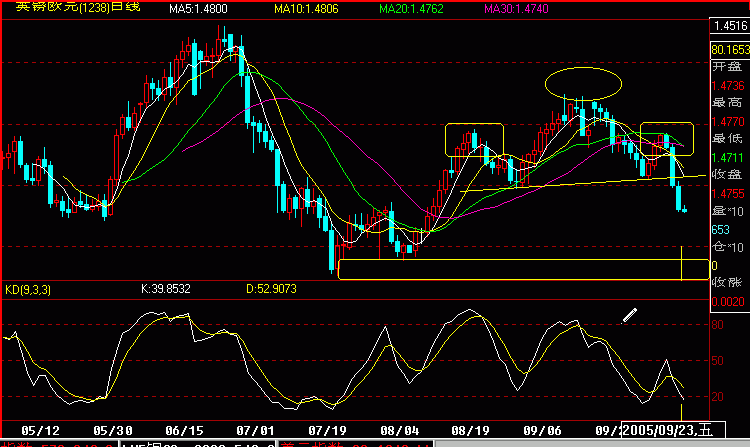Viewport: 750px width, 447px height.
Task: Select the high value 1.4770
Action: pyautogui.click(x=728, y=121)
